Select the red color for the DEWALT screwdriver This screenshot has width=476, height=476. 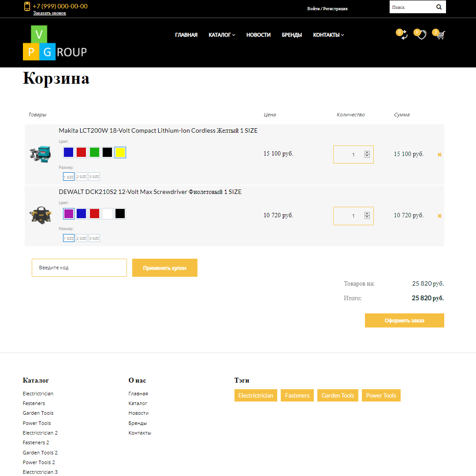(94, 213)
